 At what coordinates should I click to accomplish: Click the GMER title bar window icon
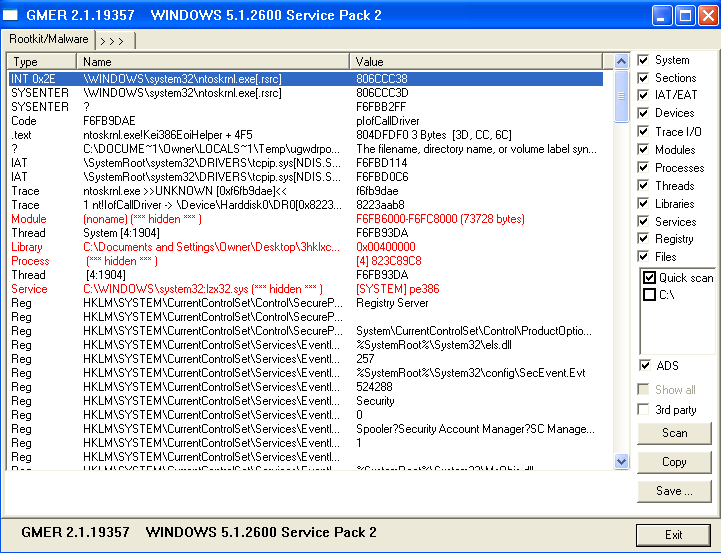click(10, 15)
